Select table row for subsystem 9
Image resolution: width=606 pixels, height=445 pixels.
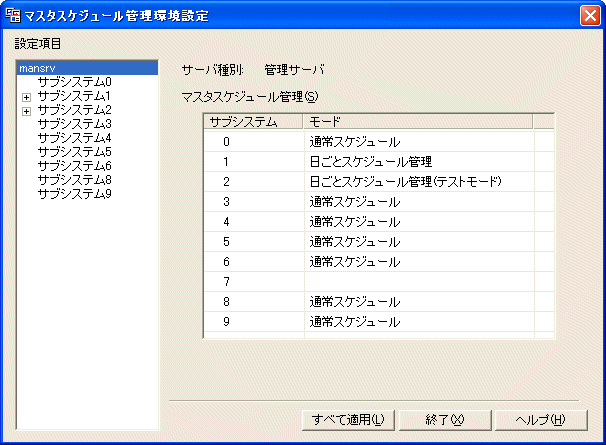pos(379,322)
